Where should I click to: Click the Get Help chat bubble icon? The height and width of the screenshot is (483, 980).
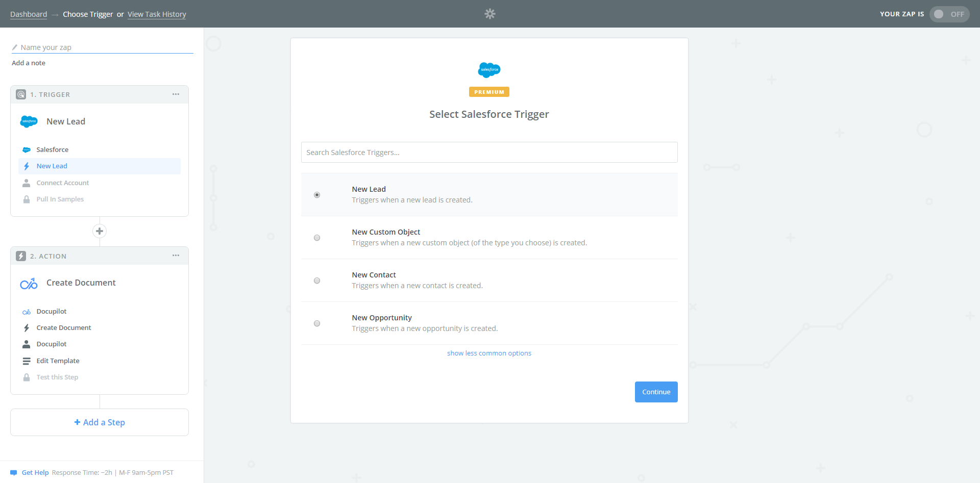pyautogui.click(x=14, y=473)
